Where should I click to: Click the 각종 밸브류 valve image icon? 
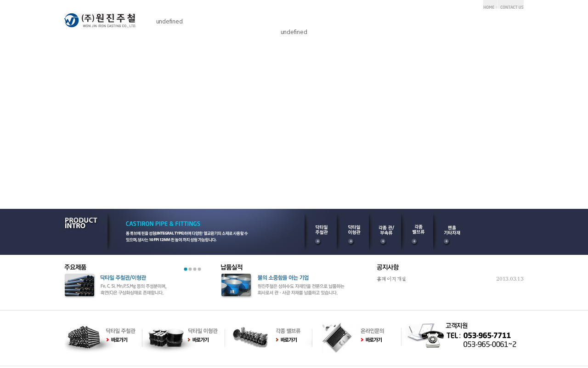pos(250,337)
